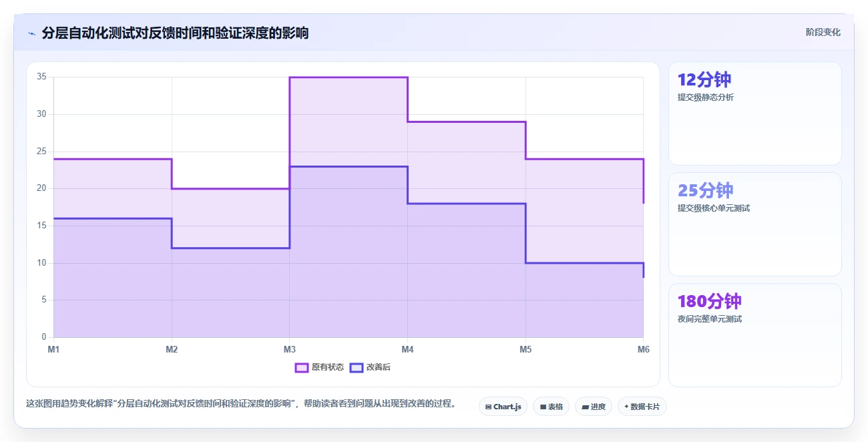Click the 提交级核心单元测试 label
The height and width of the screenshot is (442, 868).
713,208
